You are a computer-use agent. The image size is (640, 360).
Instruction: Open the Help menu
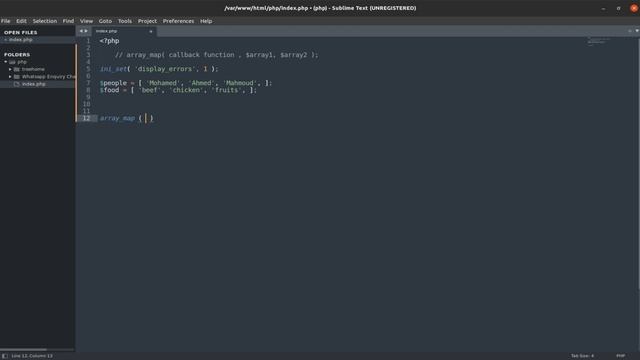click(206, 21)
